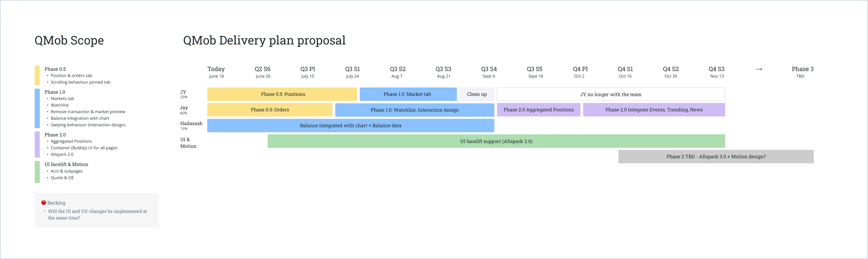Click the Phase 3 TBD milestone header
Screen dimensions: 868x259
coord(802,72)
